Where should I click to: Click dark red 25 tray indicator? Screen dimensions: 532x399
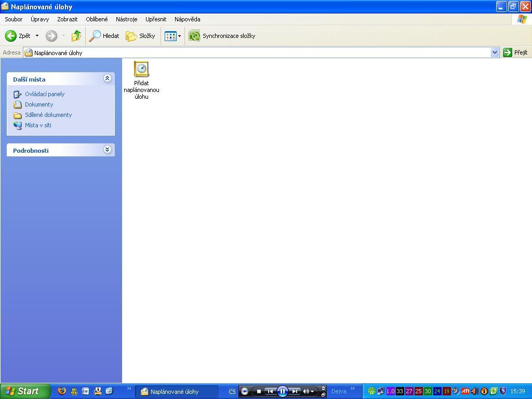(418, 391)
